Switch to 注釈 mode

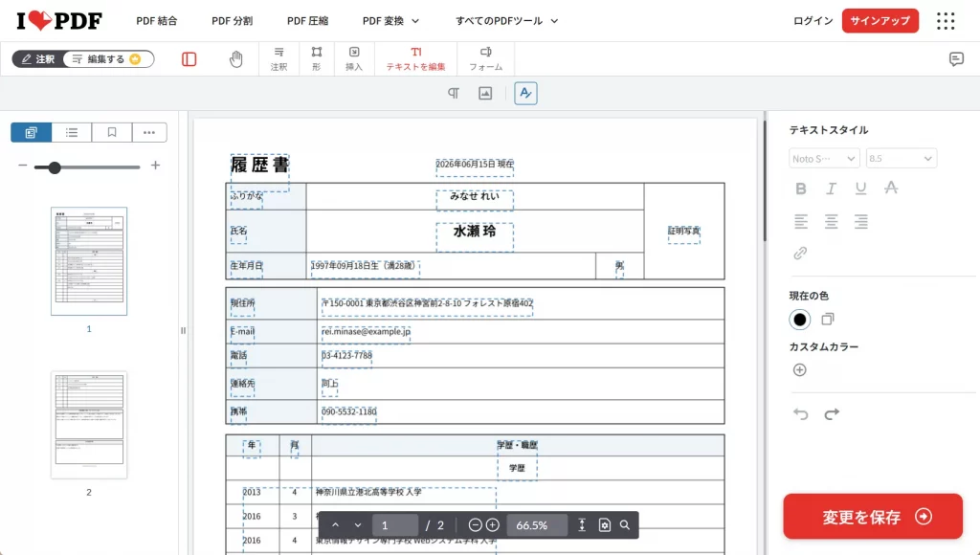point(38,58)
